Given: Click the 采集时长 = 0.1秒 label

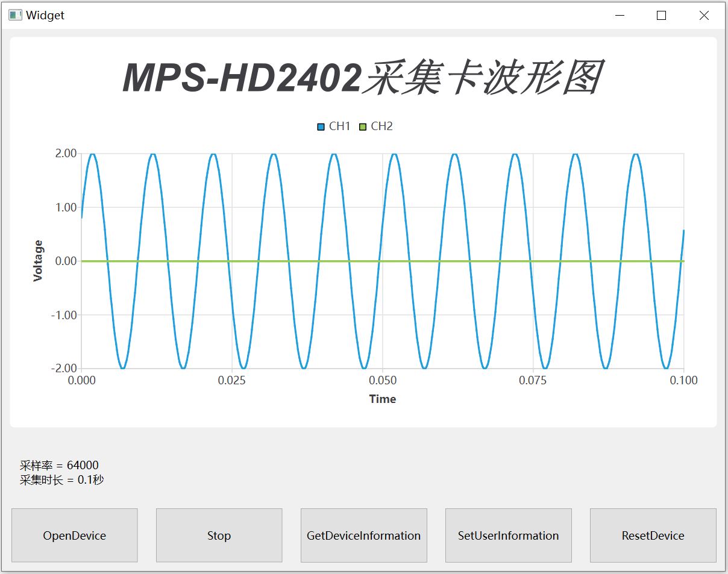Looking at the screenshot, I should pyautogui.click(x=61, y=480).
